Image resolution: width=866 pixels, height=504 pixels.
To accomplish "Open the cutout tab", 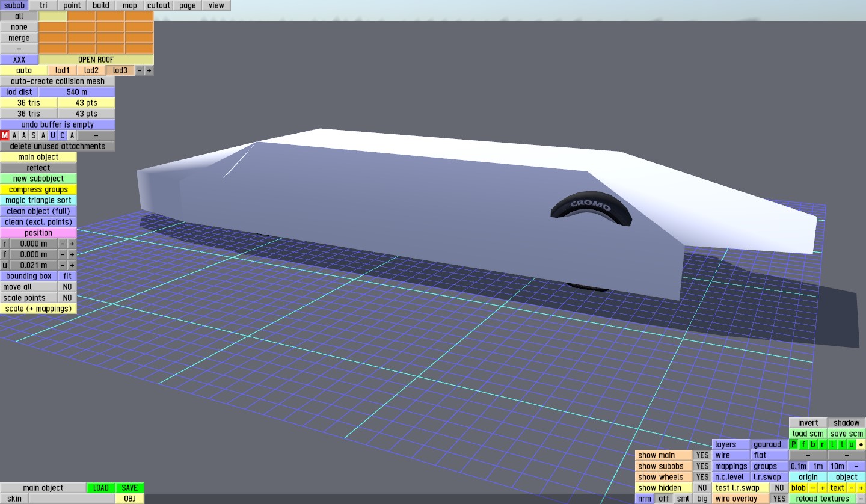I will pyautogui.click(x=159, y=5).
